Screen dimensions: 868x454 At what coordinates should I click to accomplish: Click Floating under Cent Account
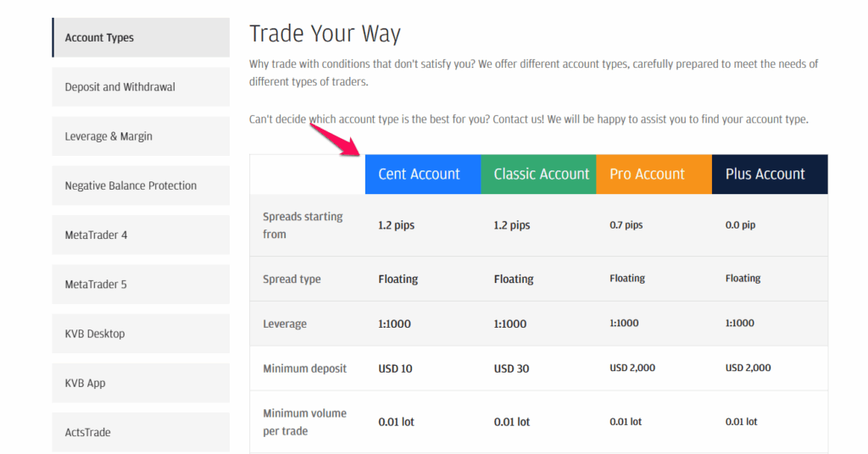398,279
